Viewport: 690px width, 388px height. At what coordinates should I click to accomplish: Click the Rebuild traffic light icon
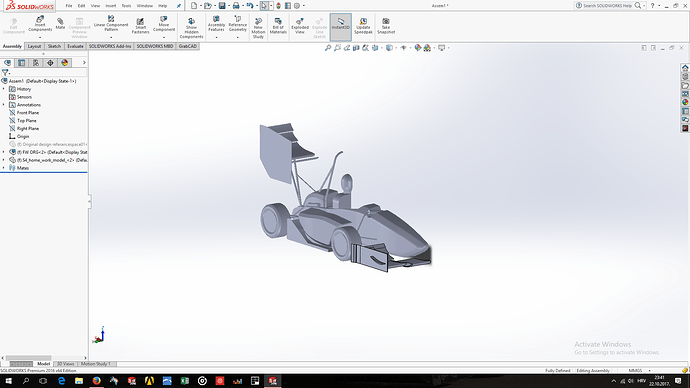tap(279, 6)
